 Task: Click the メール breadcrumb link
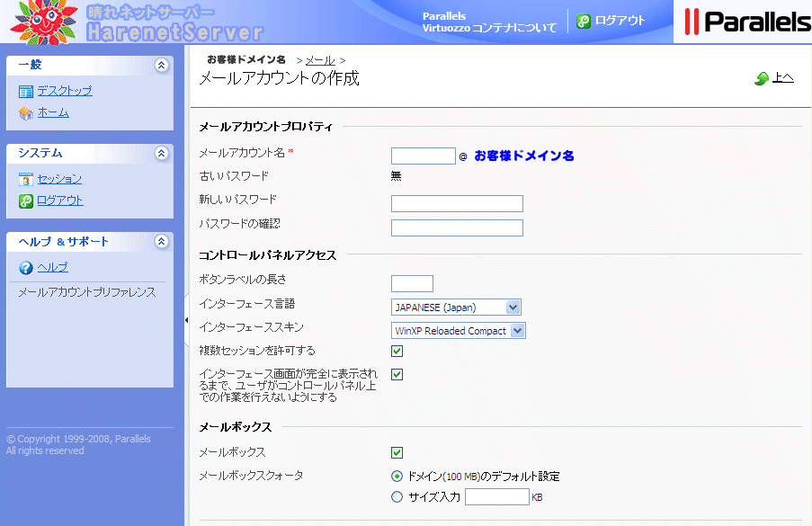click(x=320, y=60)
